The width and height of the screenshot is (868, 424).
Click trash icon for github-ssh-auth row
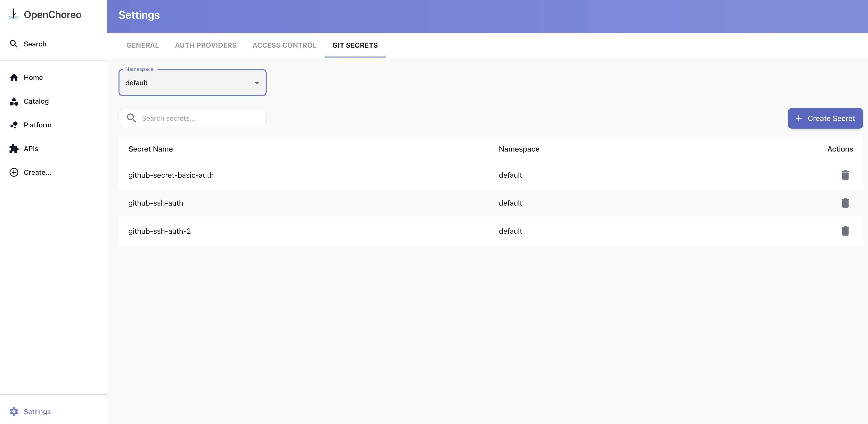tap(845, 203)
